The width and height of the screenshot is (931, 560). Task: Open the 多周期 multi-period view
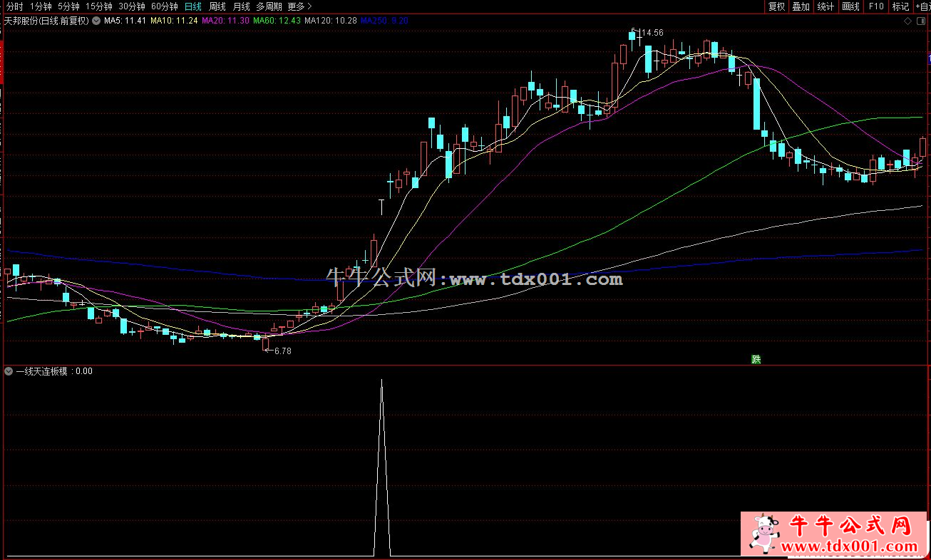[269, 6]
